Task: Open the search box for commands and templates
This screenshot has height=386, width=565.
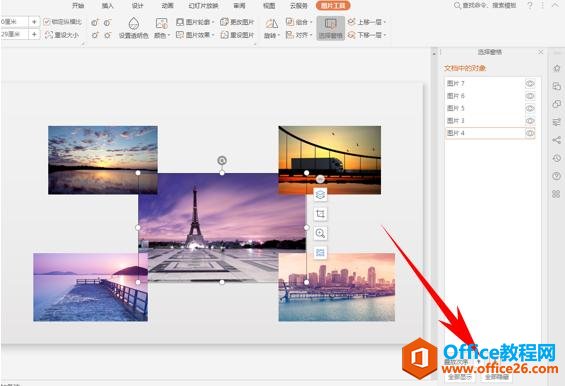Action: click(x=485, y=5)
